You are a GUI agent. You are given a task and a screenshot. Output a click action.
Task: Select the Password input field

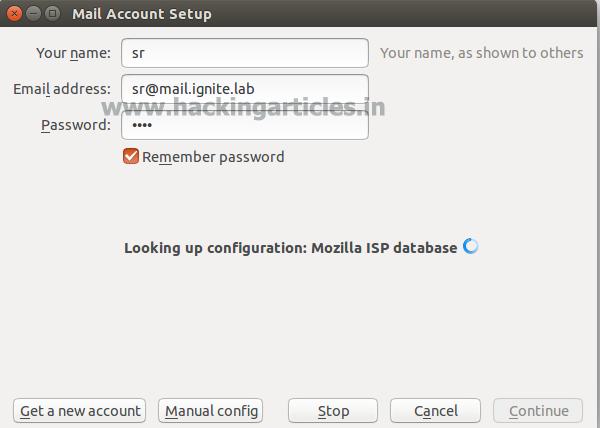pyautogui.click(x=244, y=125)
